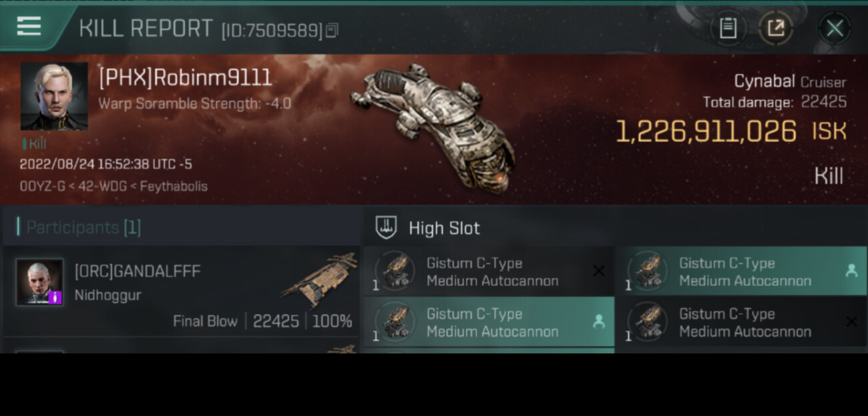Click the [ORC]GANDALFFF participant name
The image size is (868, 416).
point(138,271)
